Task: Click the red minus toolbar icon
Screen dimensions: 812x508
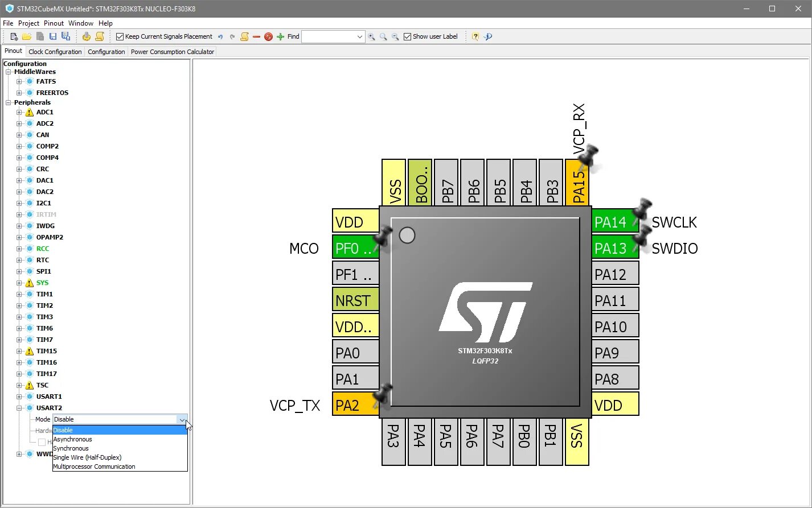Action: coord(256,36)
